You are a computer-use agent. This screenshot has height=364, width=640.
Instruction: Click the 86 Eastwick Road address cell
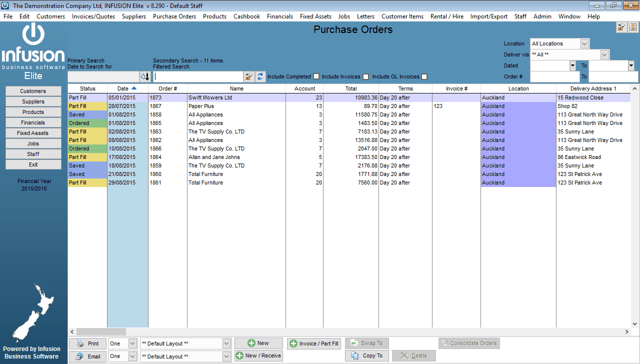593,157
